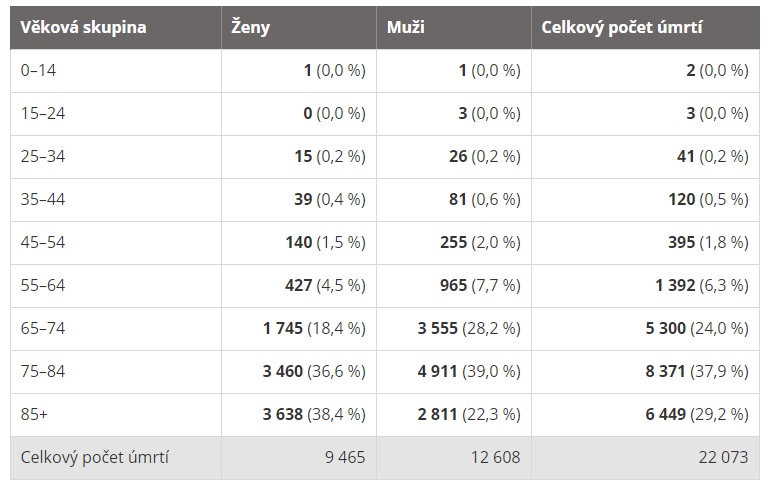Click the Muži column header

coord(454,27)
